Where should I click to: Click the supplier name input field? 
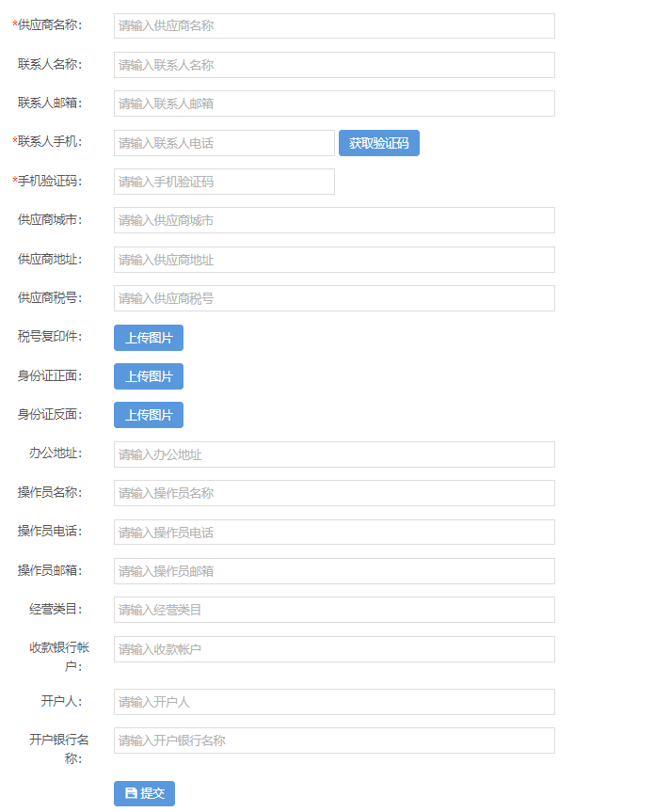pyautogui.click(x=334, y=25)
